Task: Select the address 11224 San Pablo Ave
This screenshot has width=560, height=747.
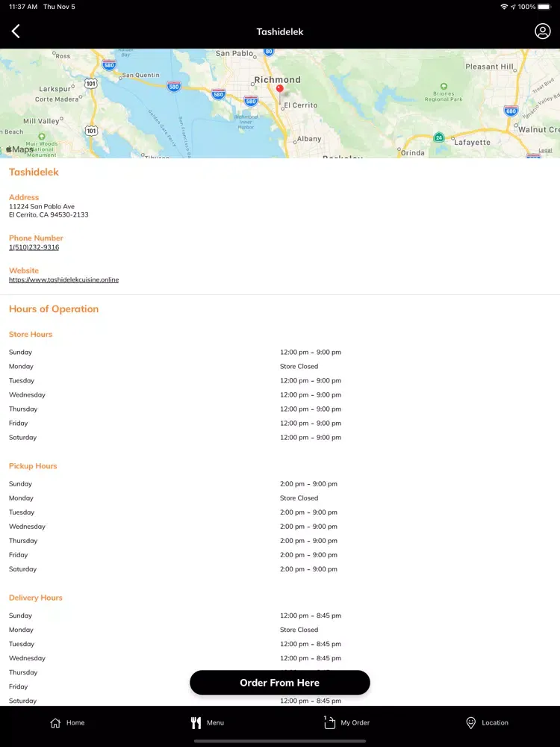Action: point(42,206)
